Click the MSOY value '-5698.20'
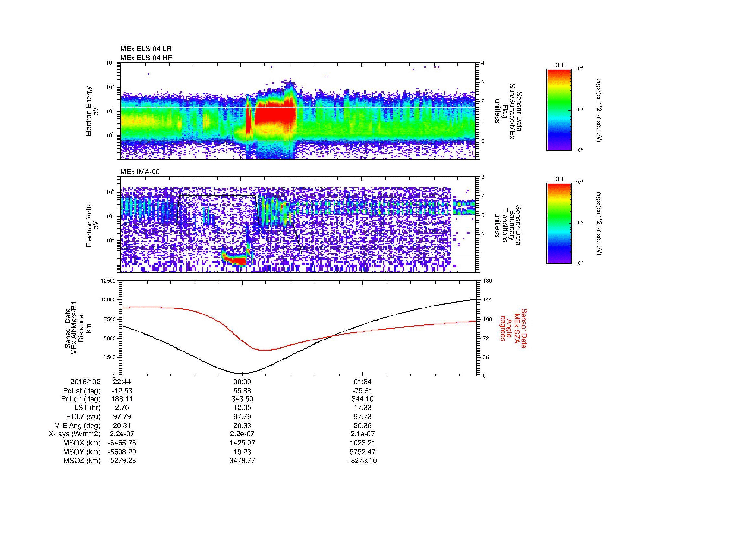Image resolution: width=756 pixels, height=534 pixels. coord(122,452)
